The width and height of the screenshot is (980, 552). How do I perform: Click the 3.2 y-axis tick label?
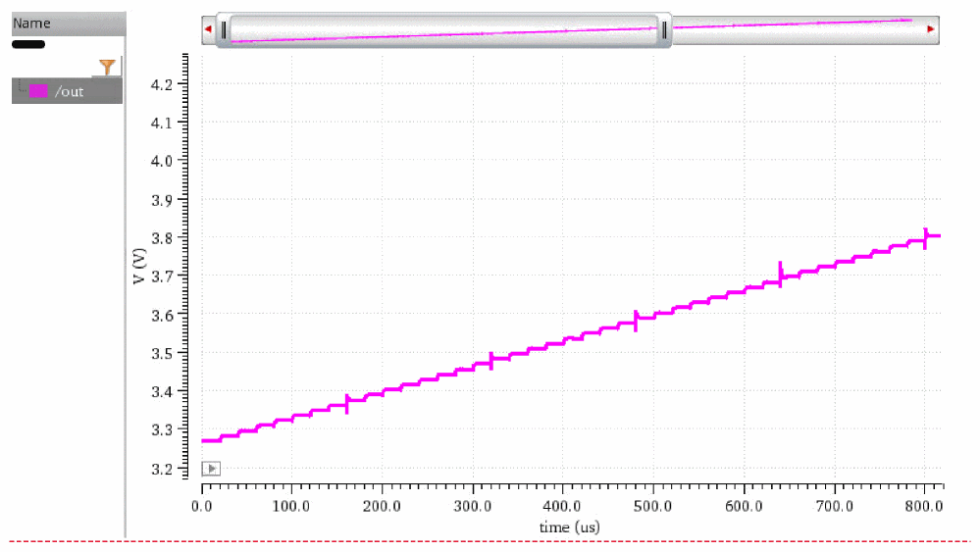pos(161,469)
